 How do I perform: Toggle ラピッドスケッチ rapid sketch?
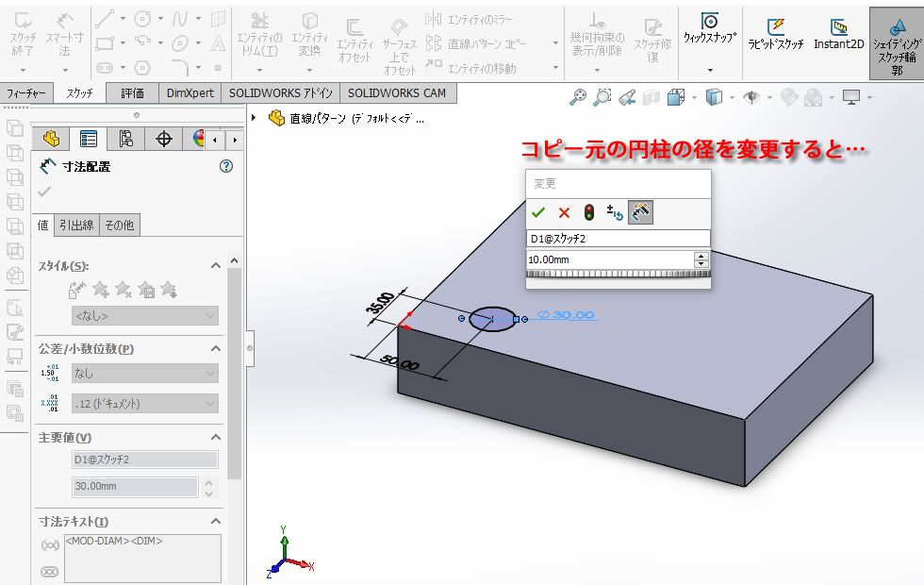[x=775, y=34]
